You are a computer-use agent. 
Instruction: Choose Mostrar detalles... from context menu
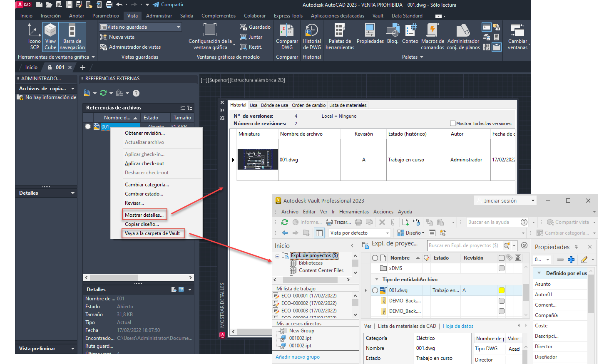tap(144, 215)
